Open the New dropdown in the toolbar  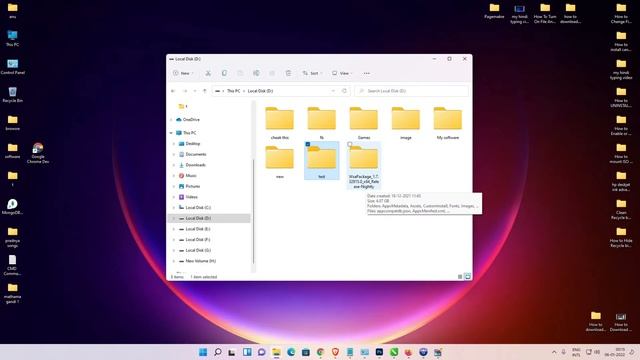[182, 73]
